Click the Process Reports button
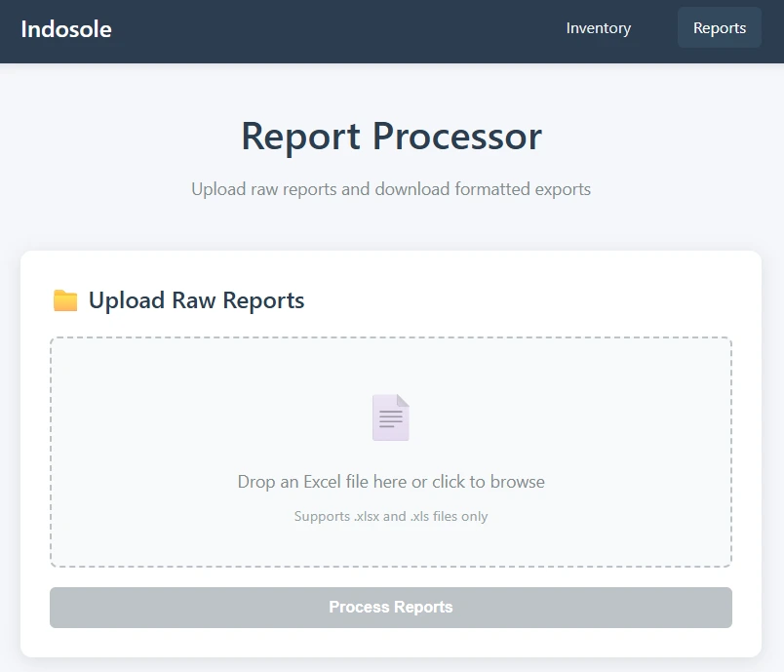The image size is (784, 672). [x=390, y=607]
